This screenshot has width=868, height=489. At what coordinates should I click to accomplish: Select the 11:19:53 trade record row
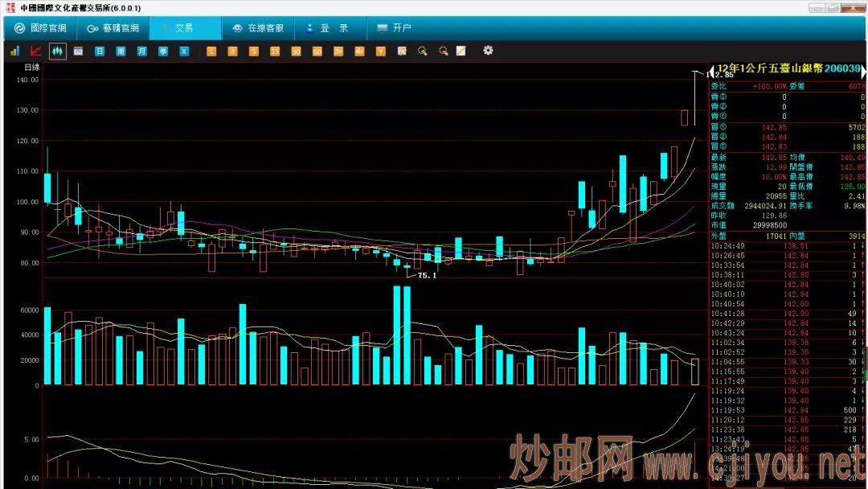(x=787, y=410)
